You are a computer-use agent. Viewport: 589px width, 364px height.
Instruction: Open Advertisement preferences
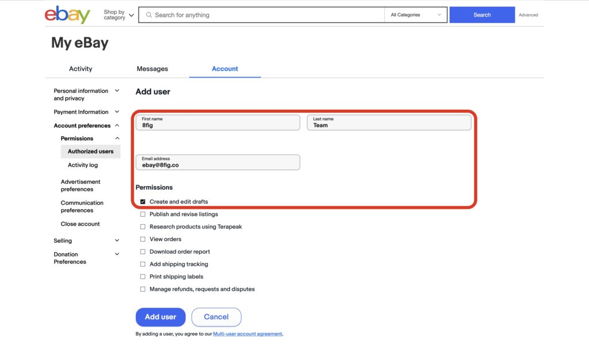point(81,186)
